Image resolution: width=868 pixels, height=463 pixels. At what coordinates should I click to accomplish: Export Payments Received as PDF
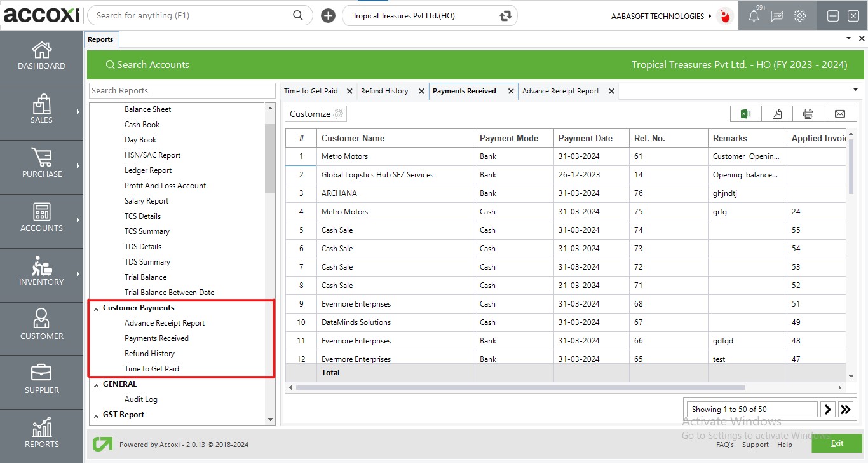tap(776, 113)
